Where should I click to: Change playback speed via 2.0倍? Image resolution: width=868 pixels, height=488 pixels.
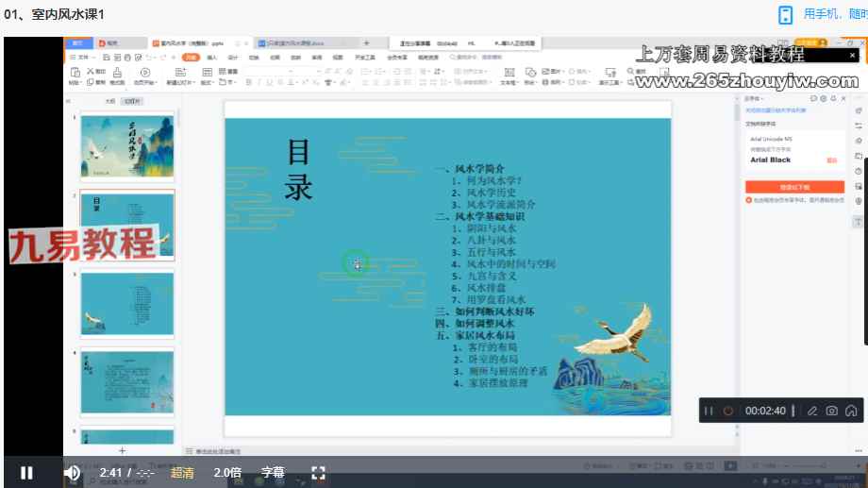pyautogui.click(x=227, y=473)
